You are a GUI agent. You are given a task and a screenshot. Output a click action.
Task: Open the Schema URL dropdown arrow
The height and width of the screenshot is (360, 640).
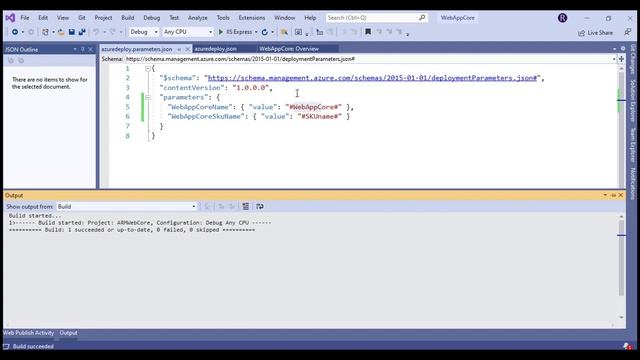coord(614,59)
